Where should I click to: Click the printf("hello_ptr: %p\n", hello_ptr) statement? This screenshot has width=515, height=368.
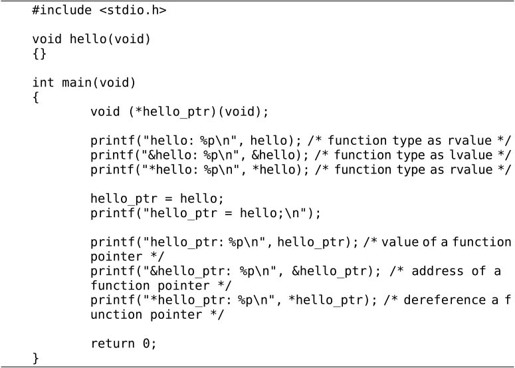coord(224,242)
